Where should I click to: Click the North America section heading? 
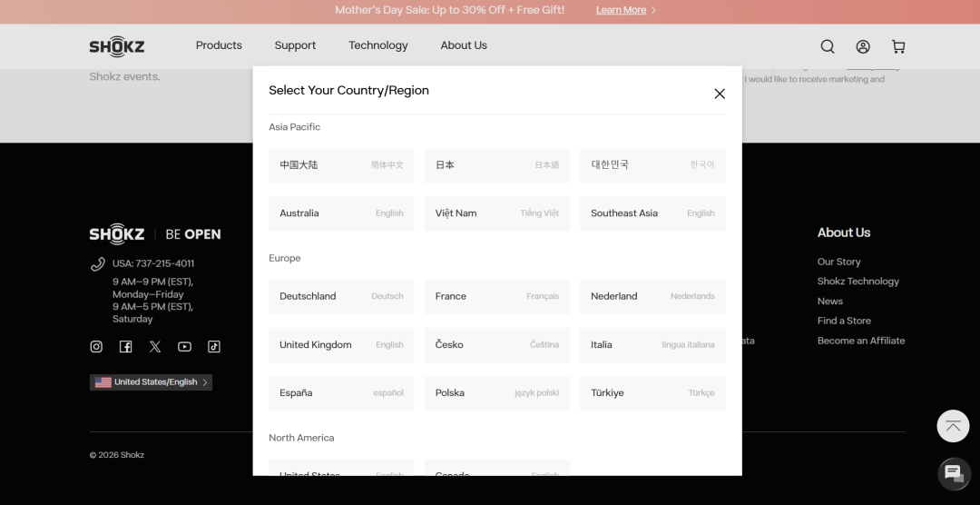(301, 438)
